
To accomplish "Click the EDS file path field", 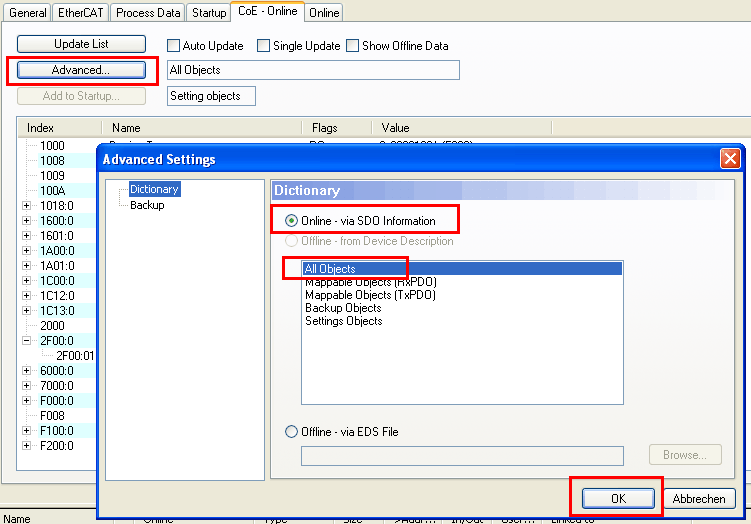I will point(462,456).
